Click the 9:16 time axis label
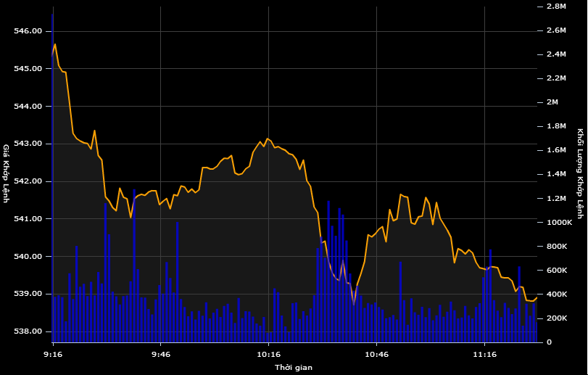Viewport: 588px width, 375px height. [53, 355]
